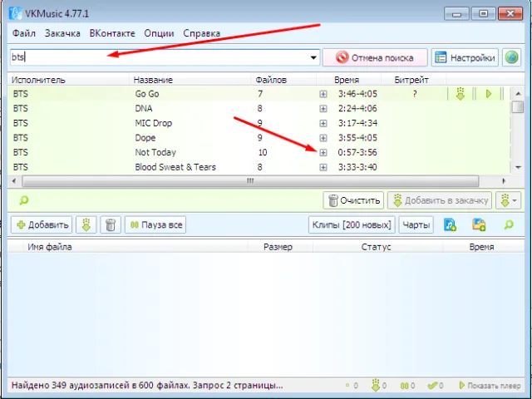Screen dimensions: 532x399
Task: Sort by Время column header in results
Action: click(348, 80)
